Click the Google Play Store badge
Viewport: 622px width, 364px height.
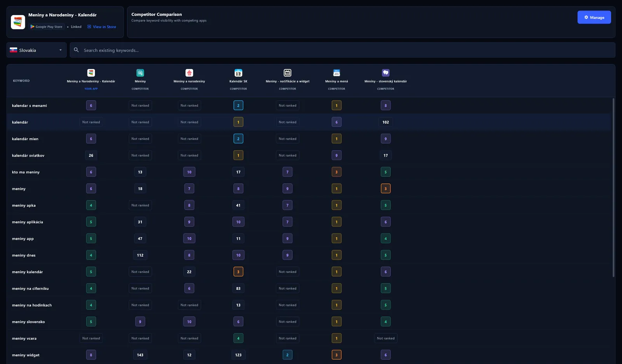(47, 27)
